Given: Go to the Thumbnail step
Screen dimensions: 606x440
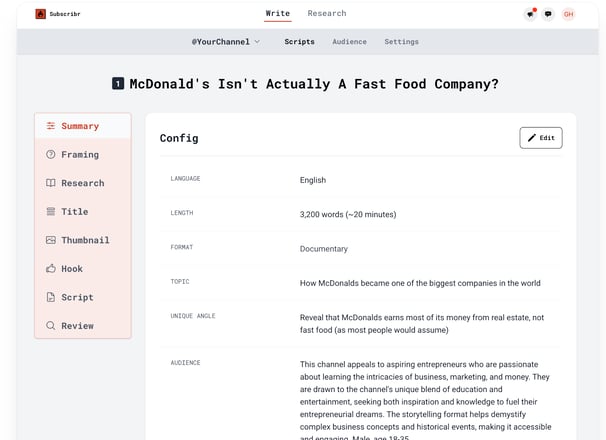Looking at the screenshot, I should tap(83, 240).
